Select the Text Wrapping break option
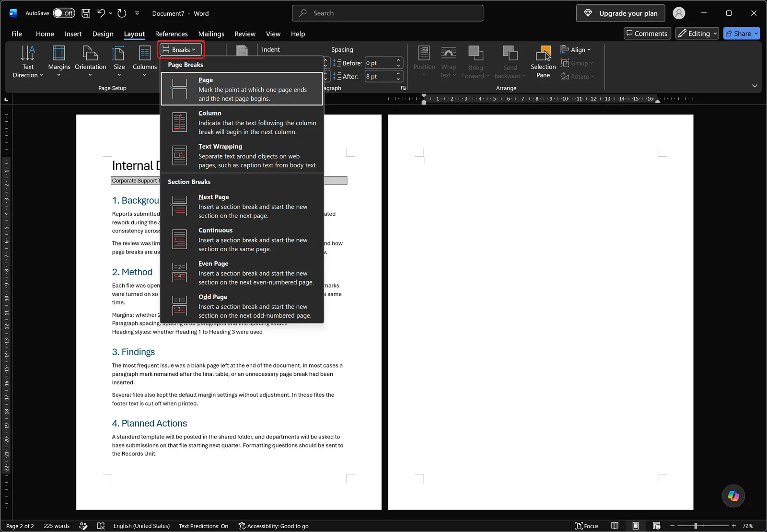The image size is (767, 532). click(242, 156)
